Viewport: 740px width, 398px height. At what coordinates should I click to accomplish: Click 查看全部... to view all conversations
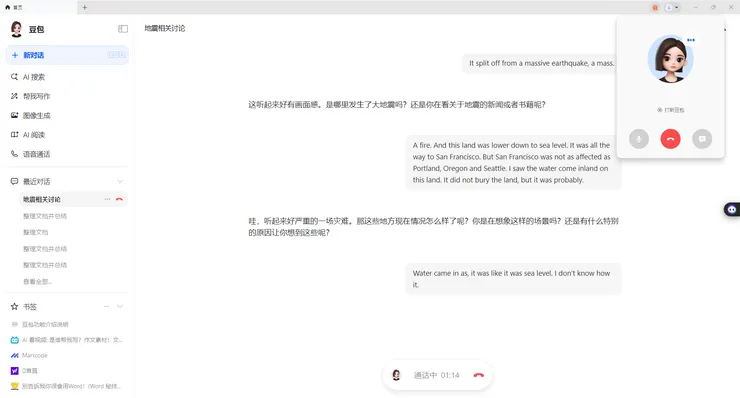(x=37, y=281)
